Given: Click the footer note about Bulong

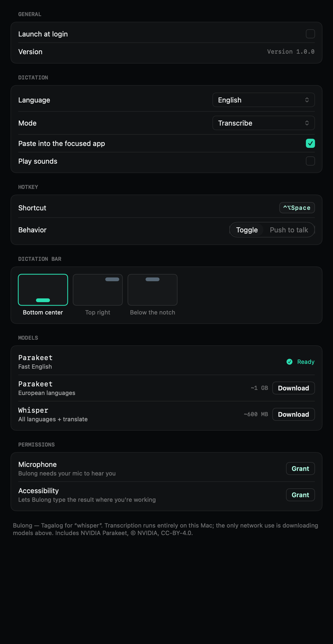Looking at the screenshot, I should pos(165,529).
